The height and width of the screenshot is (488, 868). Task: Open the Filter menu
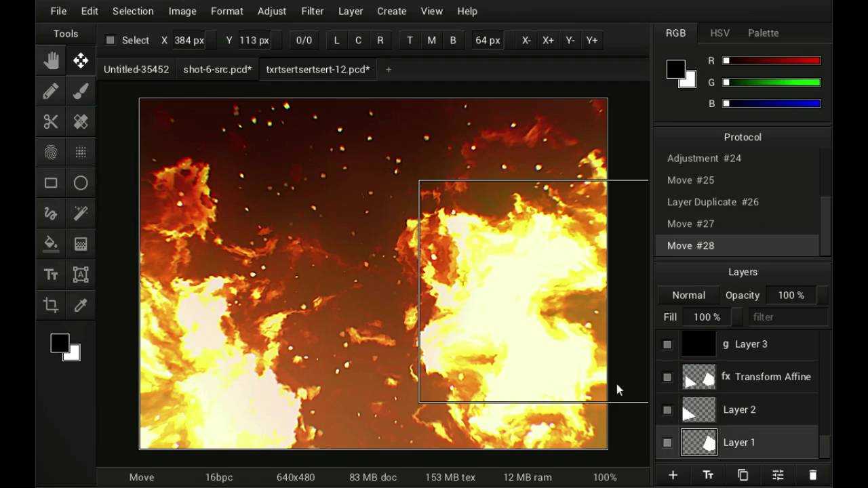(312, 12)
